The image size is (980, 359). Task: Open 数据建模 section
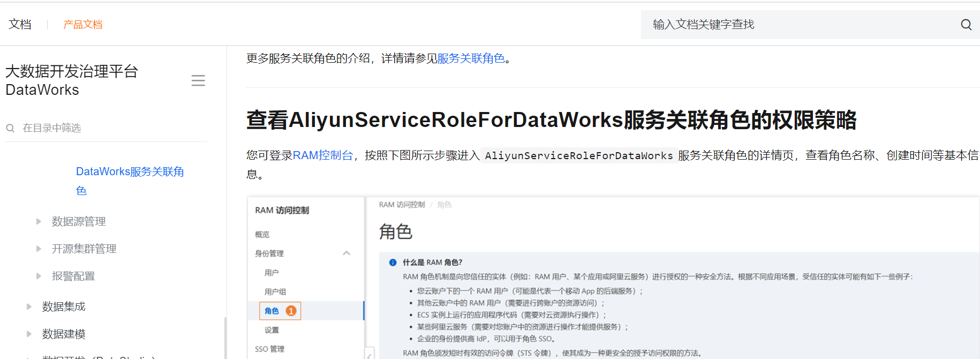pos(64,334)
